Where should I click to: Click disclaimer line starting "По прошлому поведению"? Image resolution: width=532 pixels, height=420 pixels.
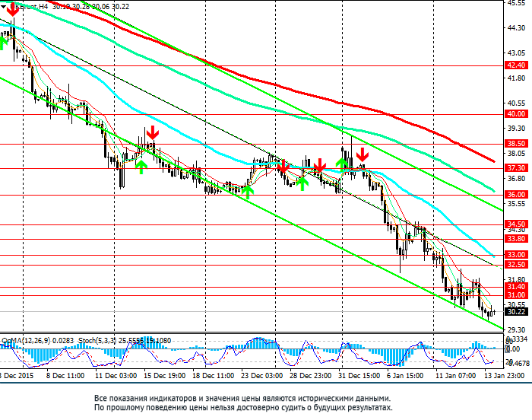pyautogui.click(x=243, y=407)
